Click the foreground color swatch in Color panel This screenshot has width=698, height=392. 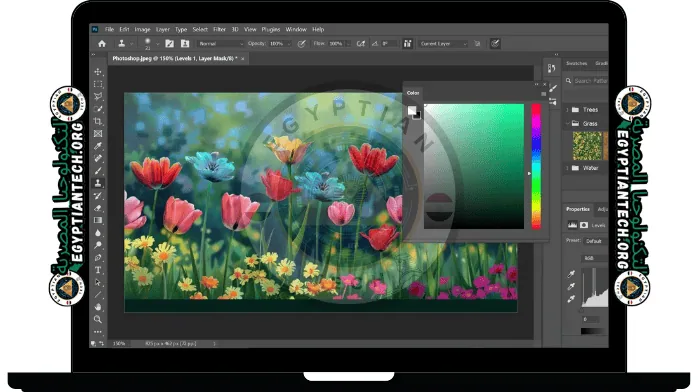[x=412, y=110]
